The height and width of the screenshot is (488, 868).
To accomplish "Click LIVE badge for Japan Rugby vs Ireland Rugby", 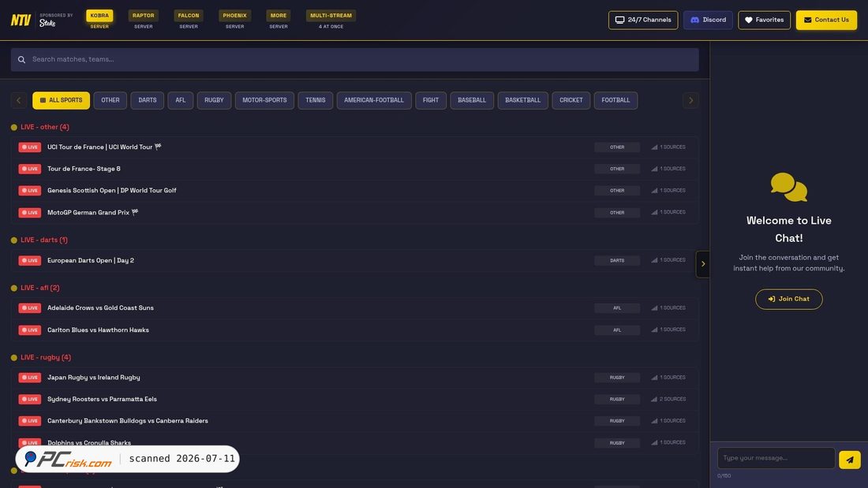I will point(30,378).
